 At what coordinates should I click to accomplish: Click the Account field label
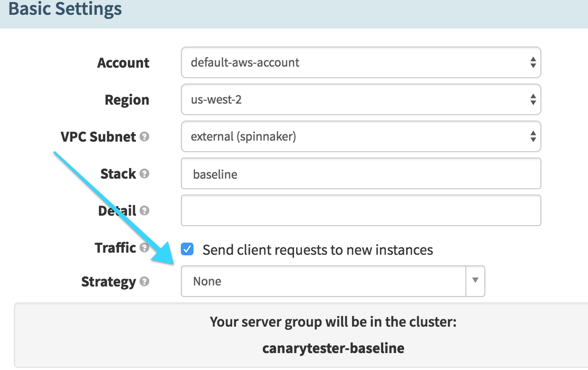[x=123, y=63]
